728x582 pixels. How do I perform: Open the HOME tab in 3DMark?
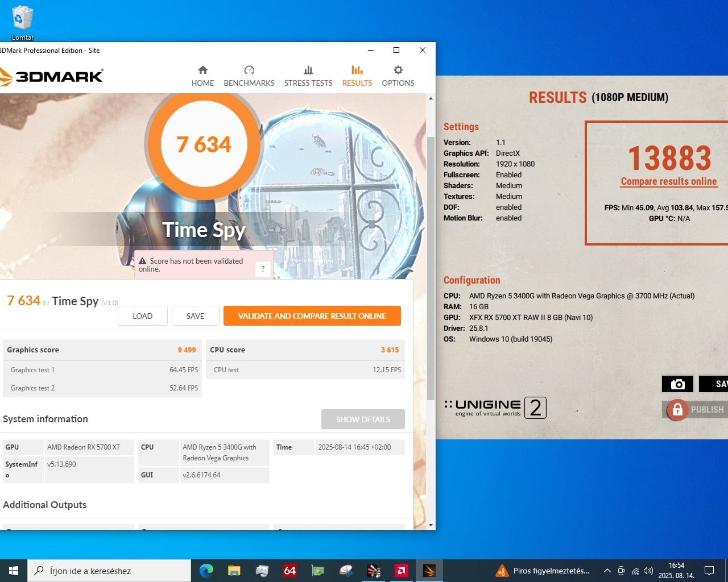202,76
